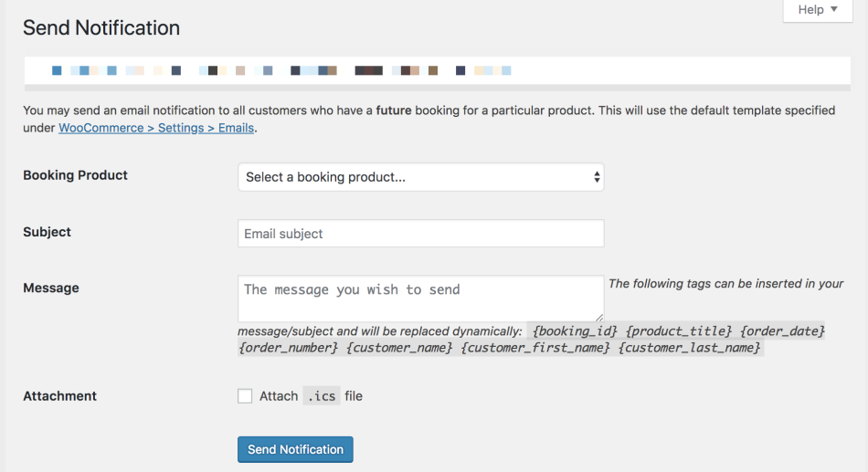Click the Message field label

tap(51, 288)
